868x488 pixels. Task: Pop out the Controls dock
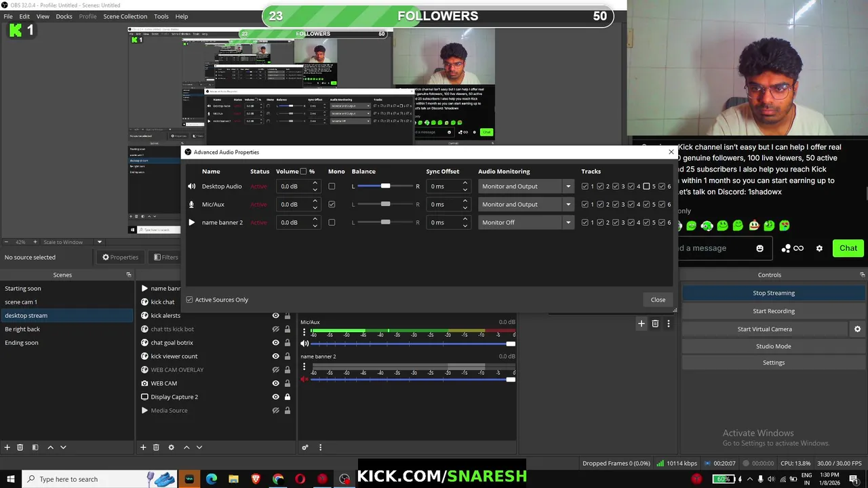863,274
